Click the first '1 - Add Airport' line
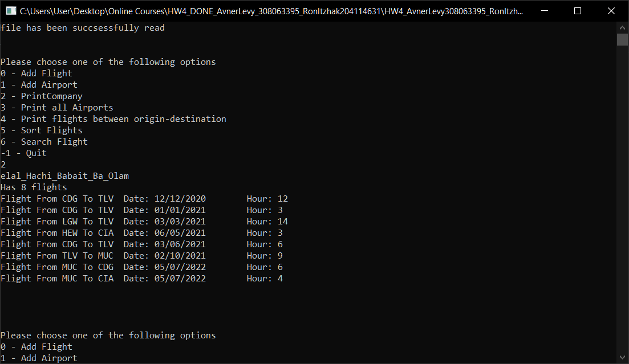This screenshot has width=629, height=364. point(39,85)
